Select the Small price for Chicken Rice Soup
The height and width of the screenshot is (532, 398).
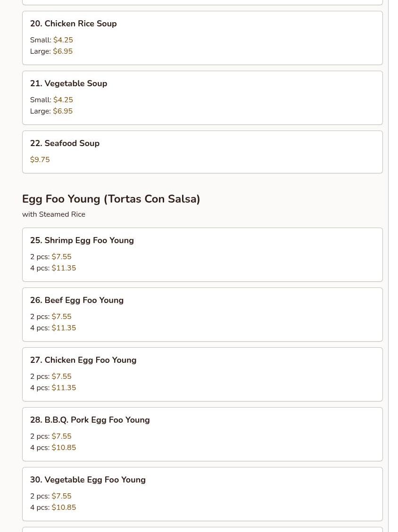pos(63,40)
